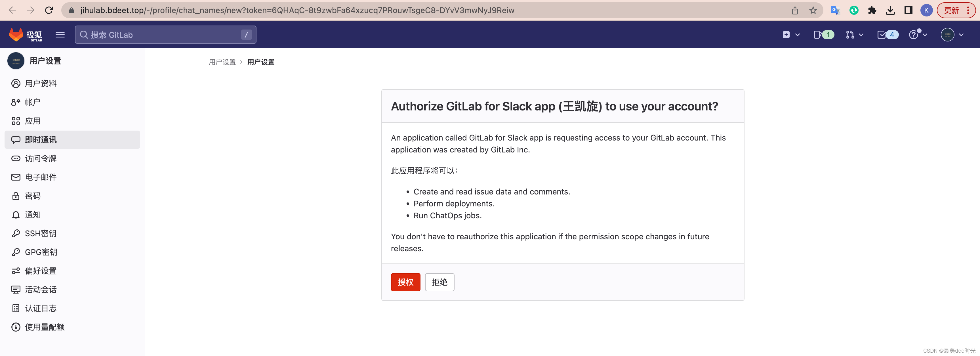
Task: Bookmark this page with the star icon
Action: pos(813,10)
